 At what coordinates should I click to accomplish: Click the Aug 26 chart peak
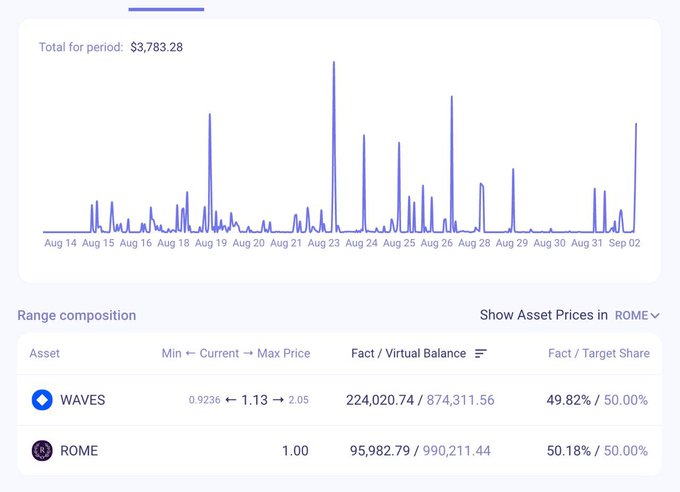tap(452, 97)
